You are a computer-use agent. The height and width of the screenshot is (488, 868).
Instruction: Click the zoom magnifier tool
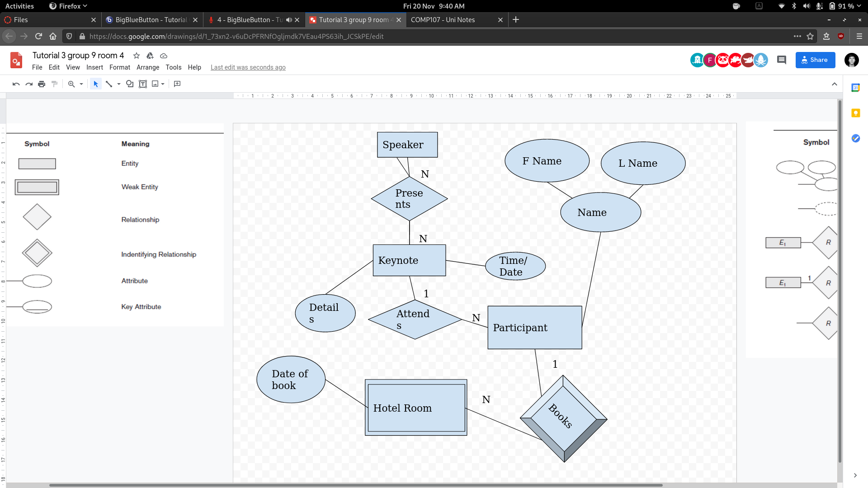(x=71, y=84)
